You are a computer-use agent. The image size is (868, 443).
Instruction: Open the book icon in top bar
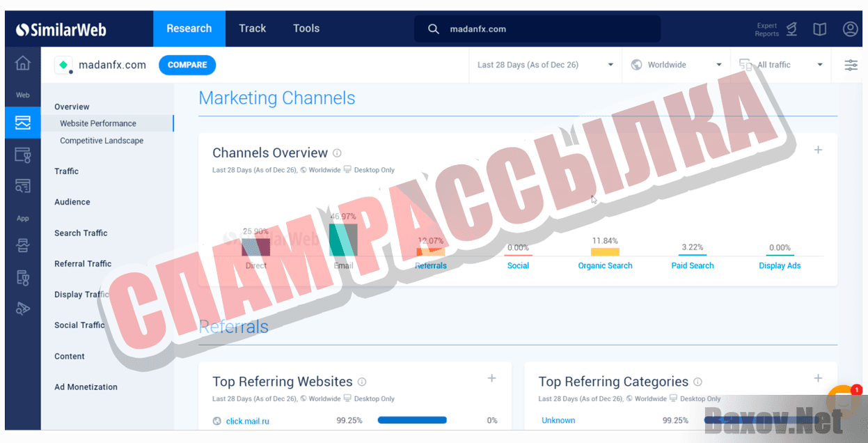pyautogui.click(x=820, y=29)
